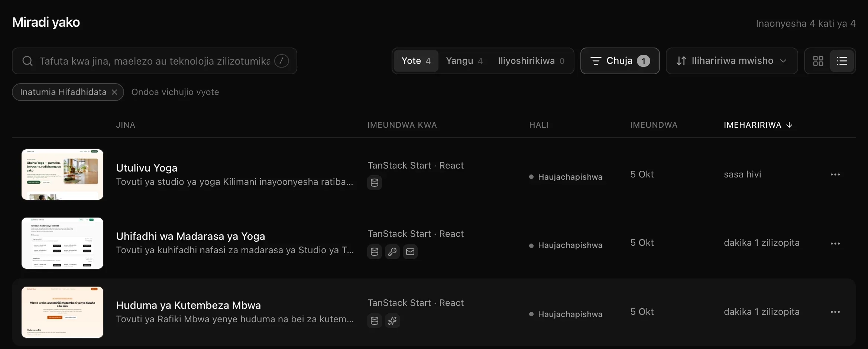868x349 pixels.
Task: Click the IMEUNDWA column header
Action: pos(654,125)
